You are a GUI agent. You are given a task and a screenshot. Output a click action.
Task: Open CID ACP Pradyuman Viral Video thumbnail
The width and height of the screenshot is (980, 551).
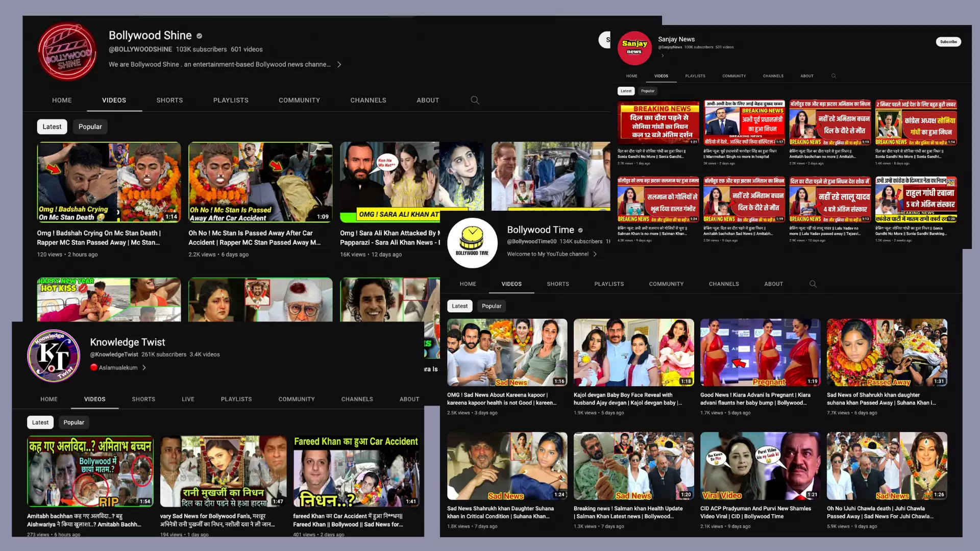(x=760, y=466)
